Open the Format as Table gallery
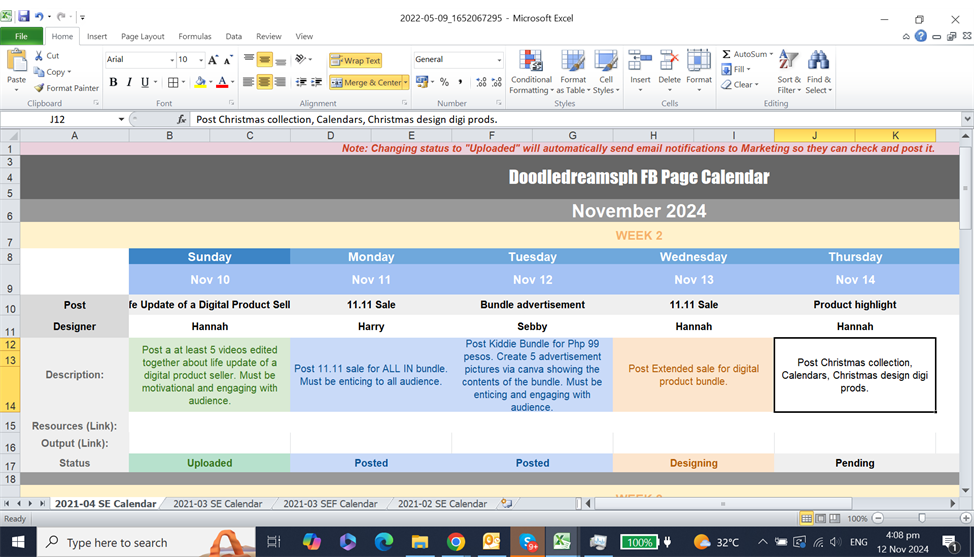The width and height of the screenshot is (974, 557). tap(573, 72)
